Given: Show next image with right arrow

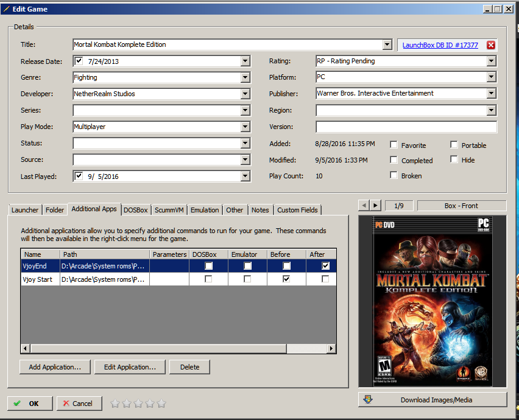Looking at the screenshot, I should (375, 205).
